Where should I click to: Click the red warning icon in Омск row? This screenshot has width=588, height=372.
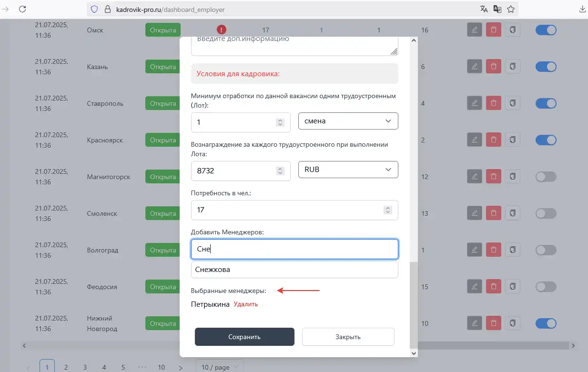[x=221, y=30]
